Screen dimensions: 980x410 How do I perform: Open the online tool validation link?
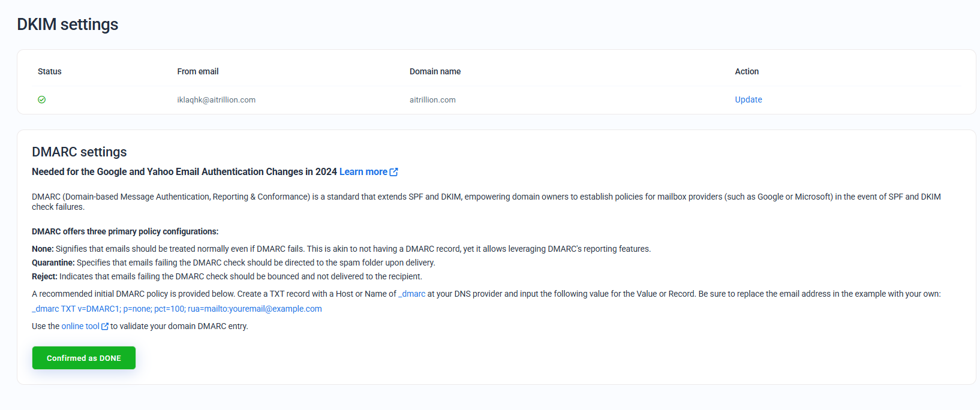point(80,326)
